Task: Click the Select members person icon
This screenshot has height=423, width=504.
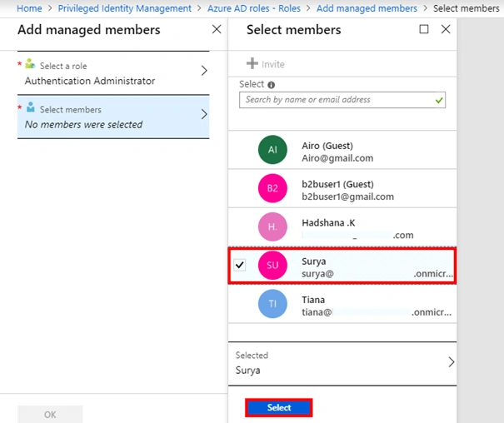Action: [x=31, y=107]
